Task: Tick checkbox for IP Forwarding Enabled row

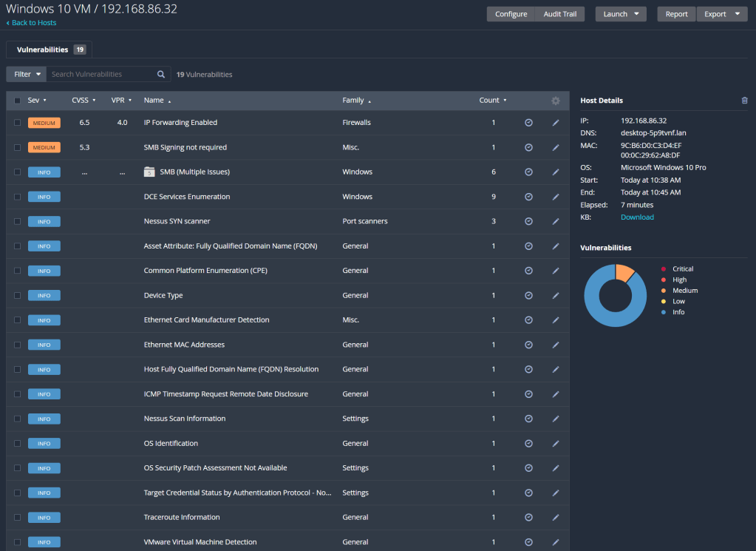Action: [x=18, y=123]
